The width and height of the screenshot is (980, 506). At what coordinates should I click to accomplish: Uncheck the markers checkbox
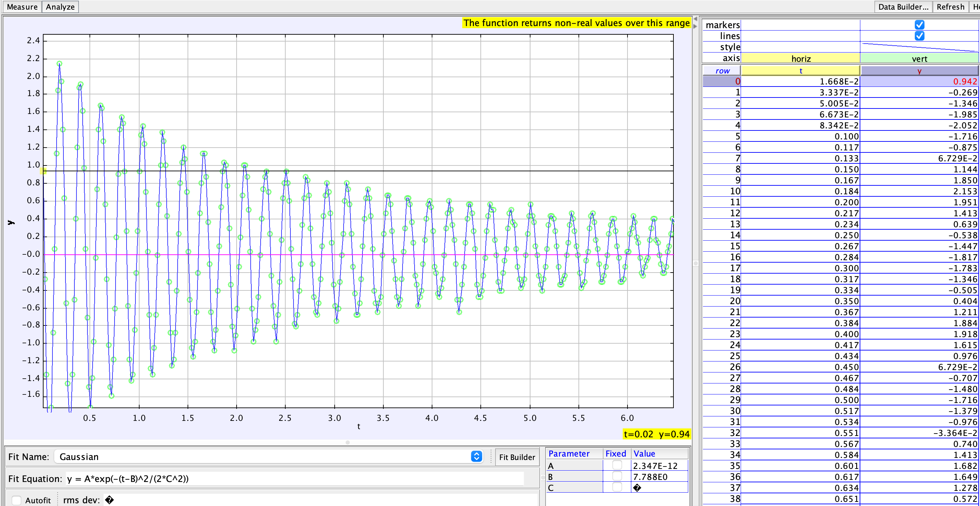click(919, 25)
